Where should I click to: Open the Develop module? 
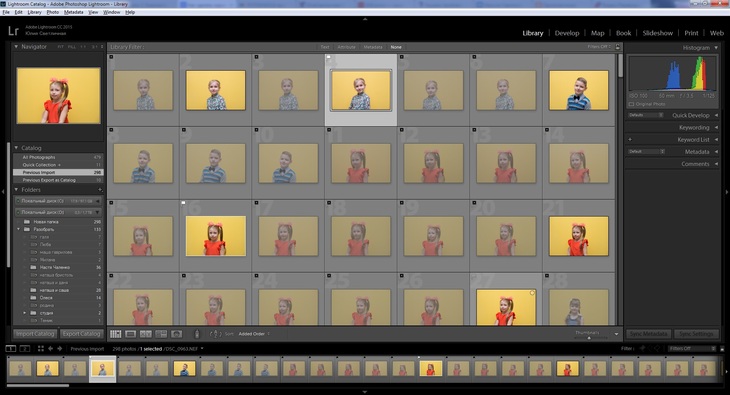pyautogui.click(x=567, y=33)
